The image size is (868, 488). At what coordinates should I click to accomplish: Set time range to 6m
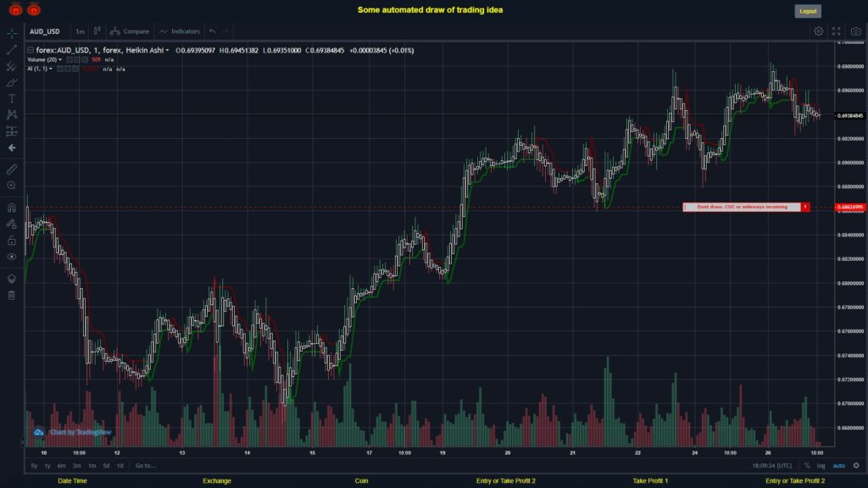tap(61, 466)
